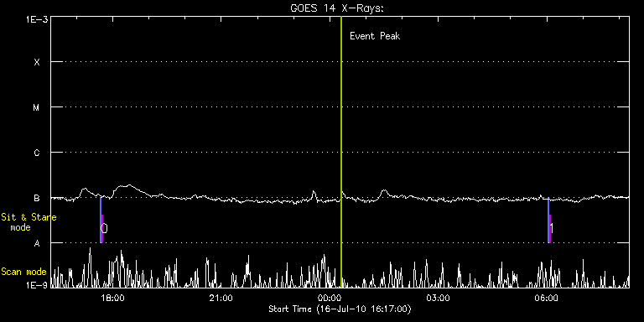Select the X flare class axis label
Viewport: 644px width, 322px height.
point(37,62)
